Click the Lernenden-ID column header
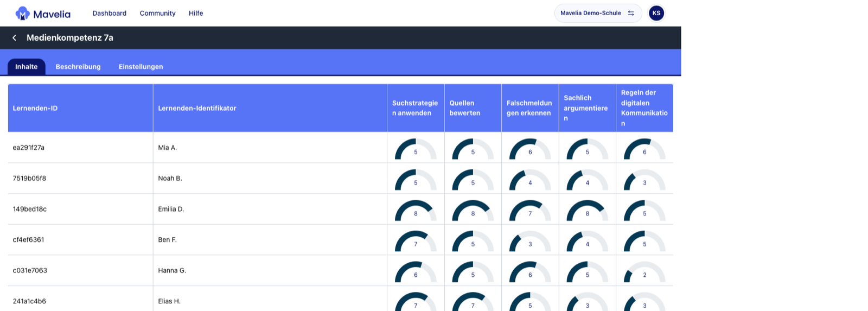The height and width of the screenshot is (311, 868). pos(80,108)
